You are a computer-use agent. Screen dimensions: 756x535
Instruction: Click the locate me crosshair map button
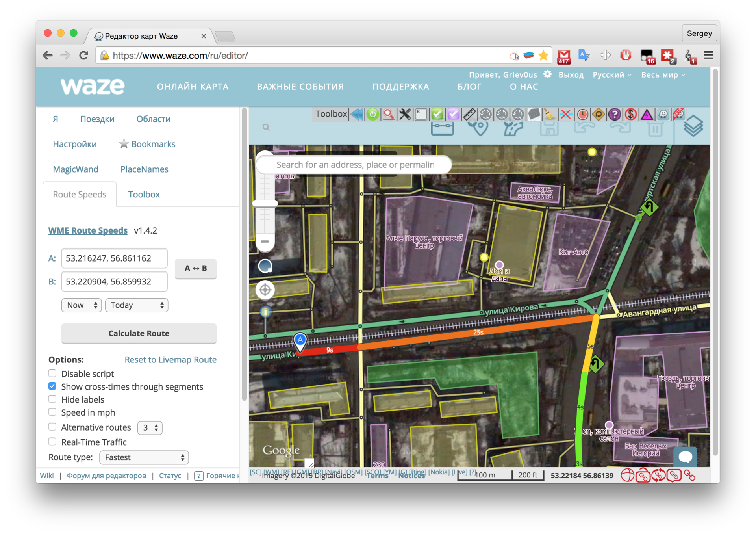(265, 290)
